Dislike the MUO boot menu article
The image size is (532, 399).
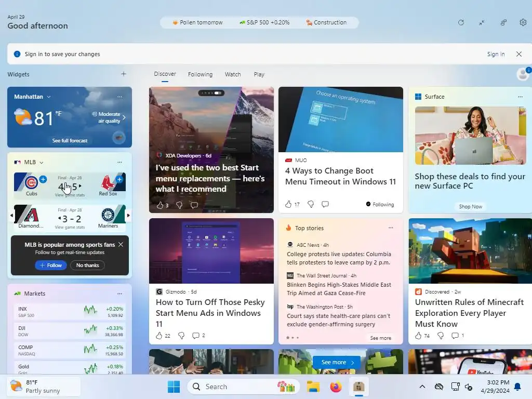tap(311, 204)
